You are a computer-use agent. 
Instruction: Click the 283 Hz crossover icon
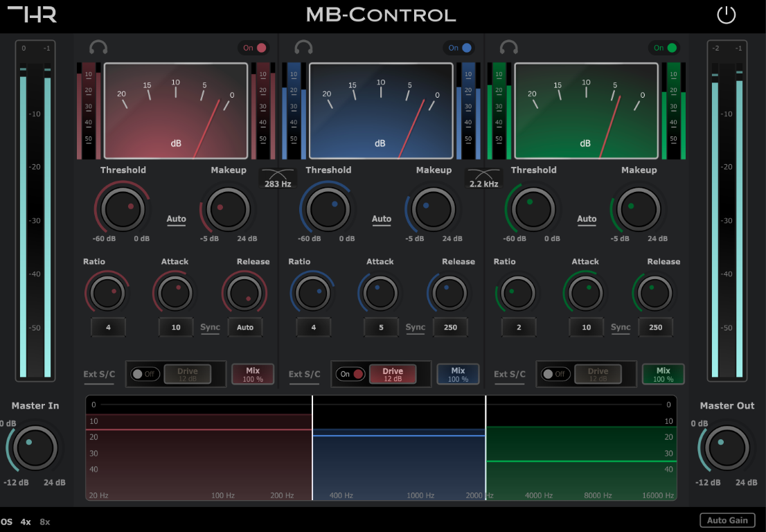tap(278, 178)
